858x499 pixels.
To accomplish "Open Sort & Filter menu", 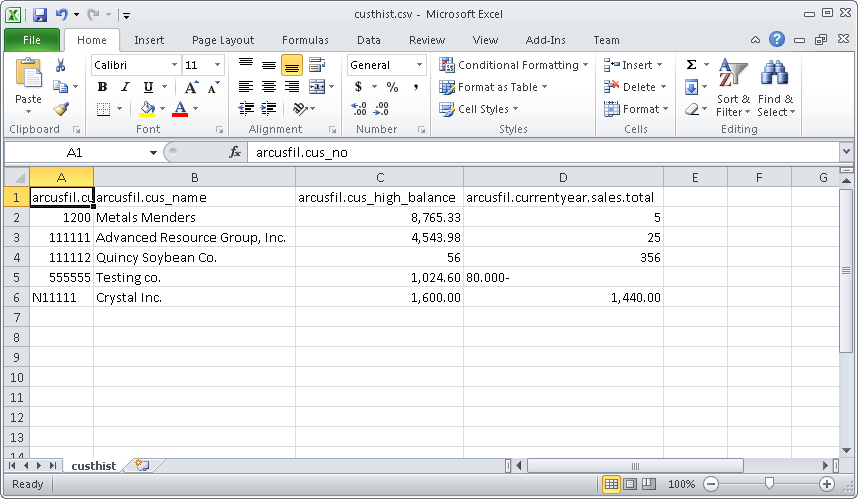I will click(x=733, y=87).
